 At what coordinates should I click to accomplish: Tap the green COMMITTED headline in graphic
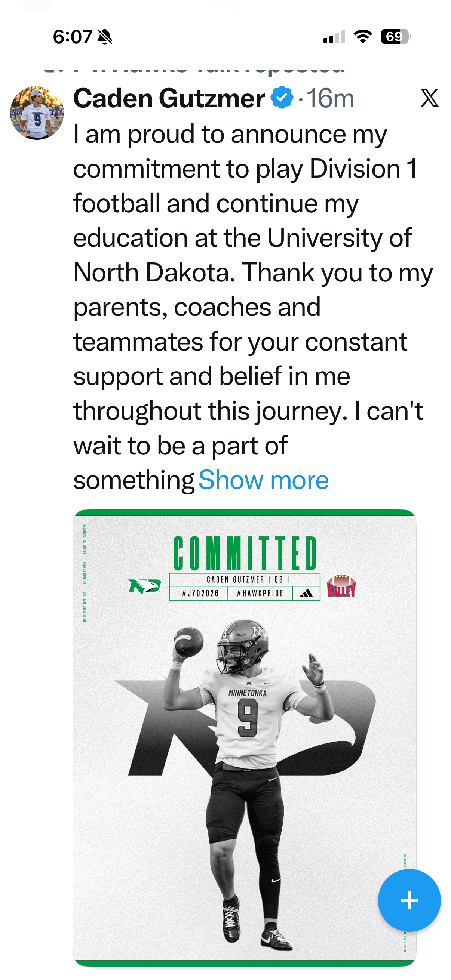(245, 553)
